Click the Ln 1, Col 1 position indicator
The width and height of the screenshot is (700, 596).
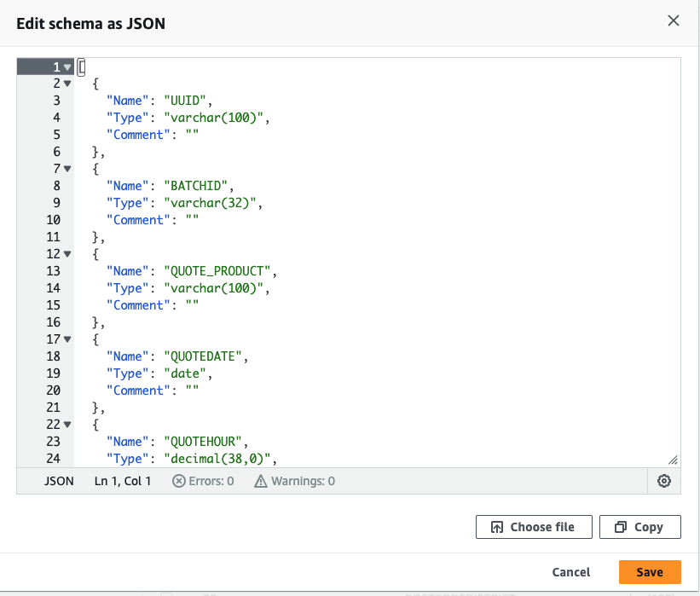click(x=122, y=481)
